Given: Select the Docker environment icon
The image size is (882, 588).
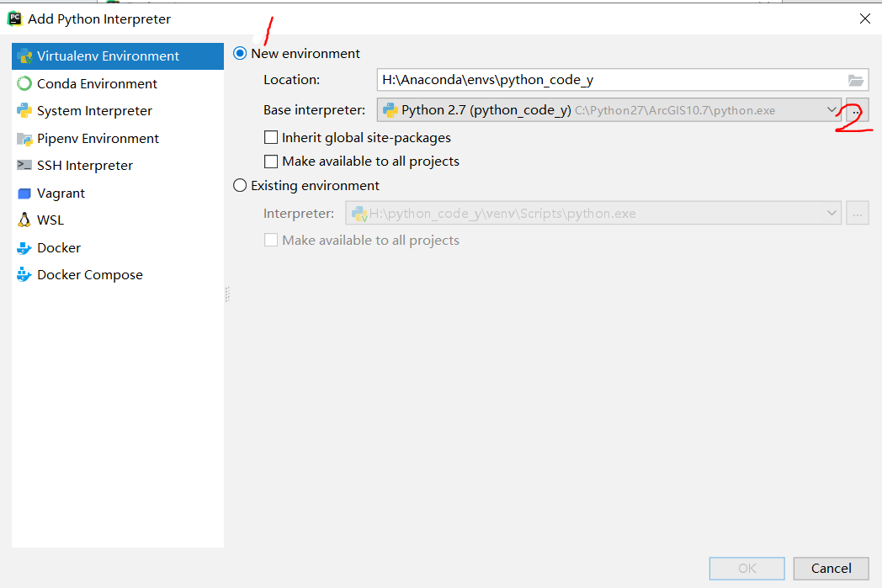Looking at the screenshot, I should (24, 247).
